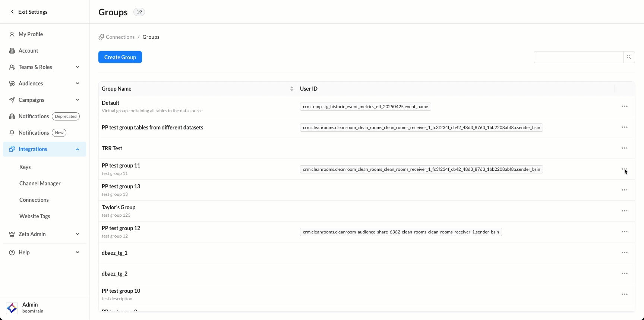Open the ellipsis menu for PP test group 12
The height and width of the screenshot is (320, 644).
click(625, 232)
